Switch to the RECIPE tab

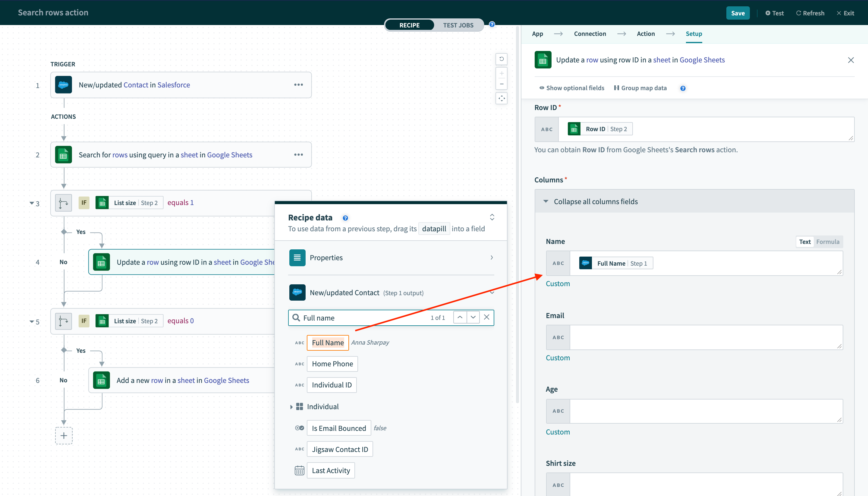point(410,24)
